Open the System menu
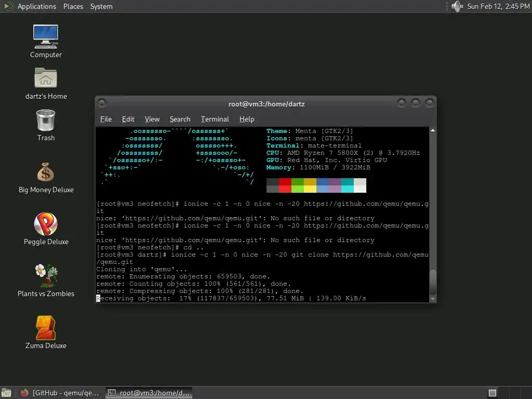The width and height of the screenshot is (532, 399). click(101, 6)
